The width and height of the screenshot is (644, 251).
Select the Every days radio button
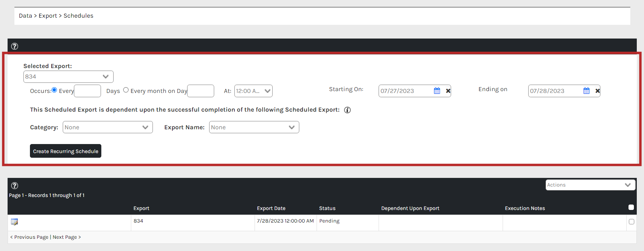pyautogui.click(x=54, y=90)
